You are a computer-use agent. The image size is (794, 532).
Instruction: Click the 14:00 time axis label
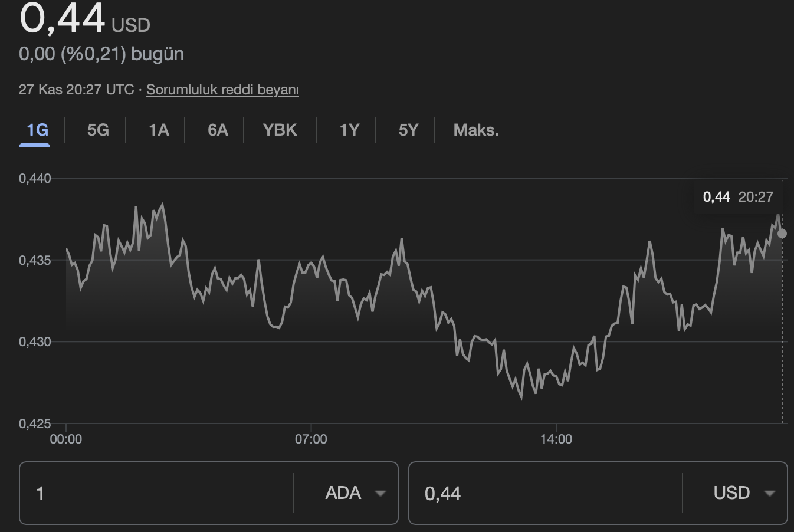click(x=557, y=439)
